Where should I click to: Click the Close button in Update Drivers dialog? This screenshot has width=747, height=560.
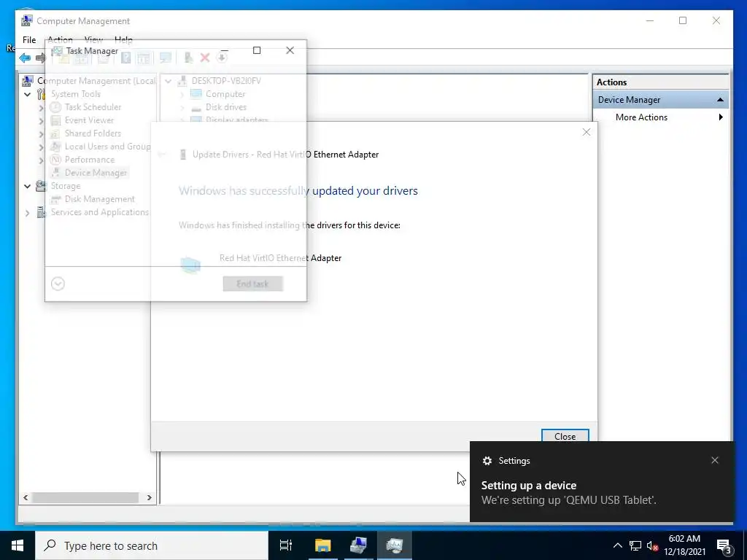[x=565, y=436]
